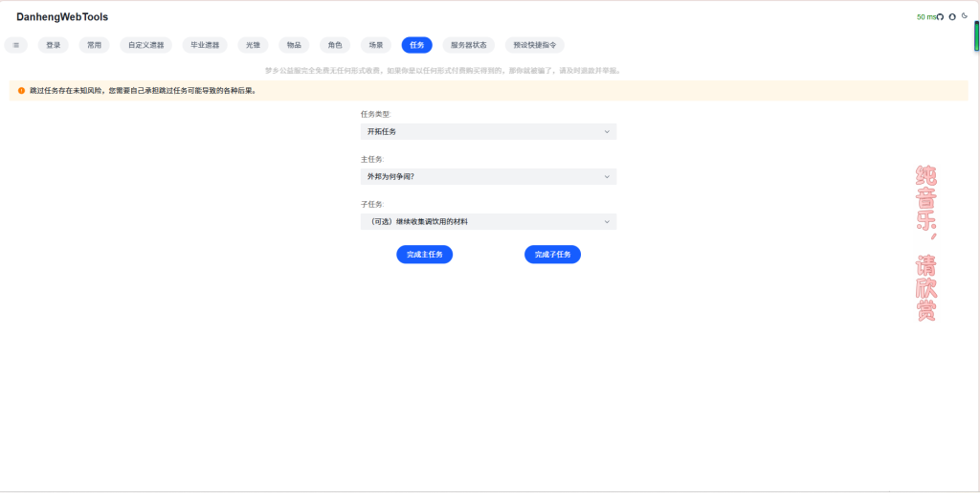
Task: Open the 常用 tab
Action: 94,45
